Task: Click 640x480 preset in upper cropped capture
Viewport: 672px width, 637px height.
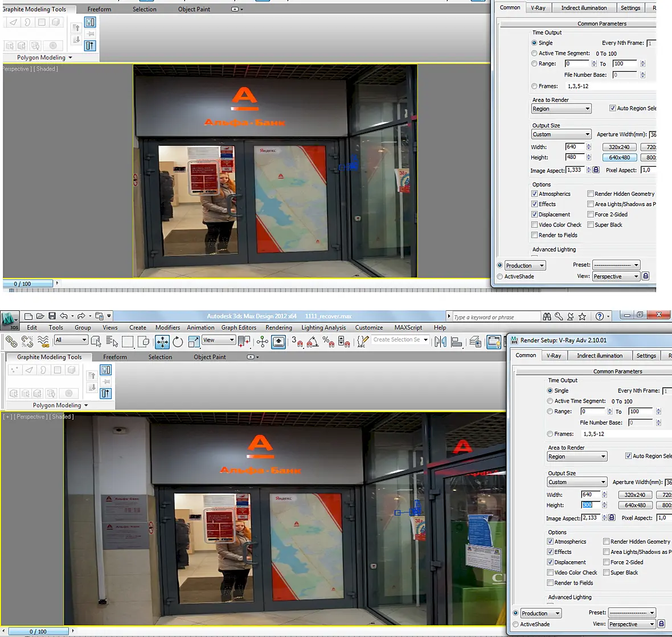Action: 620,157
